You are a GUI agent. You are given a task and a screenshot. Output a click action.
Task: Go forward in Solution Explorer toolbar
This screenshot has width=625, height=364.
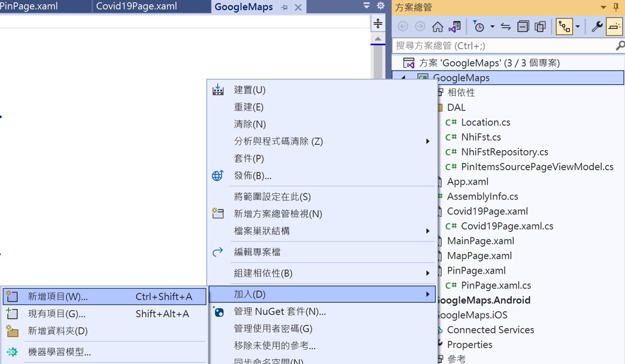tap(420, 27)
